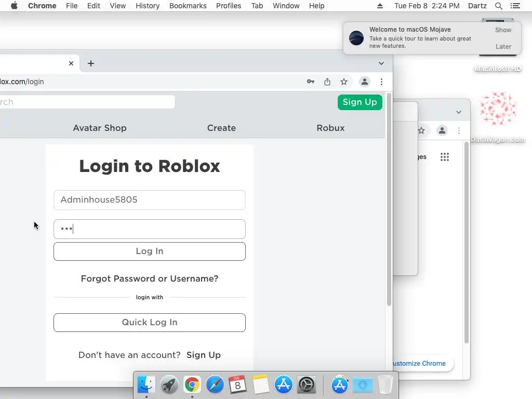Click the scrollbar in the background Chrome window

click(x=466, y=243)
